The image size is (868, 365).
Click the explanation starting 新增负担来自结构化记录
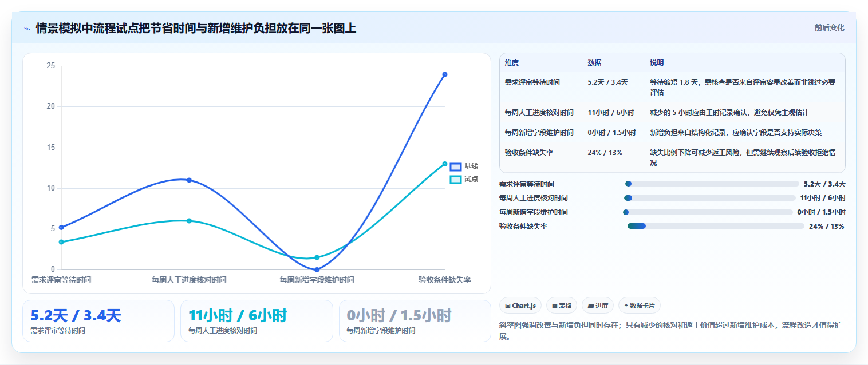click(x=736, y=133)
